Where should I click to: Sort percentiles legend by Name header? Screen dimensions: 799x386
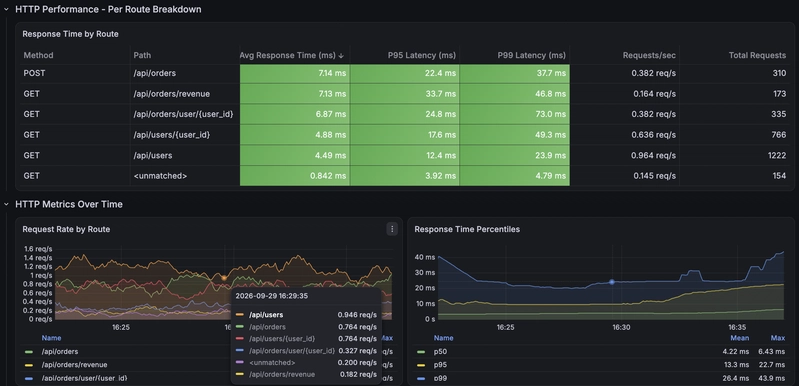[443, 338]
